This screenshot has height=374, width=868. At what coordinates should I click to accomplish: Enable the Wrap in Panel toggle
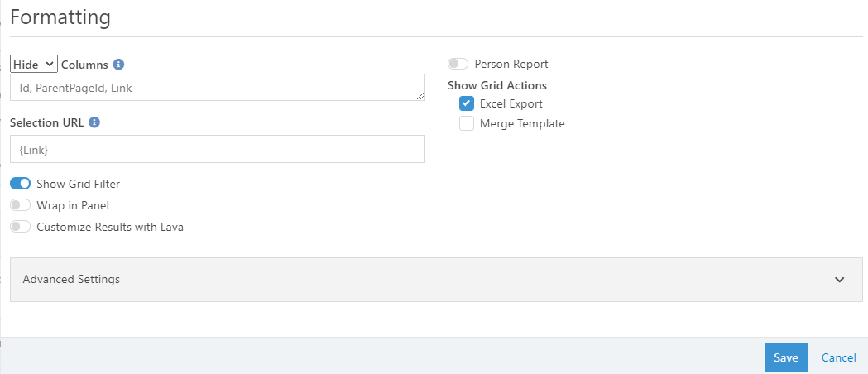pyautogui.click(x=21, y=205)
